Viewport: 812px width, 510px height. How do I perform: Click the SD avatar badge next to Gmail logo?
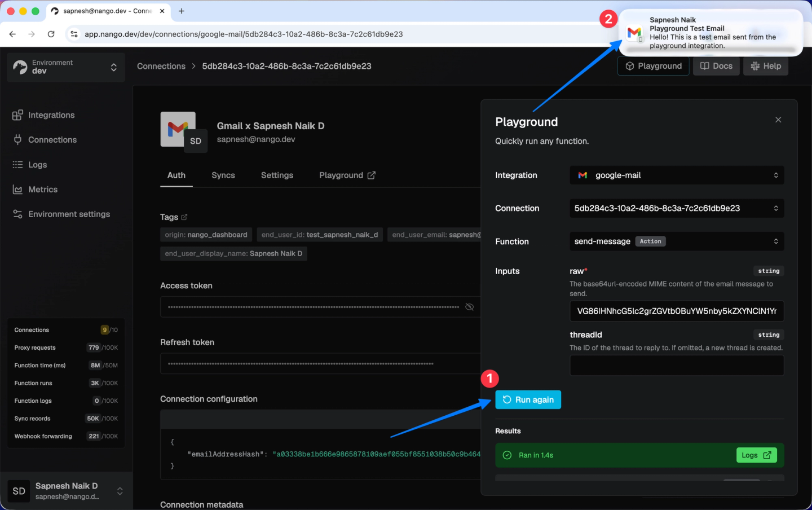196,141
